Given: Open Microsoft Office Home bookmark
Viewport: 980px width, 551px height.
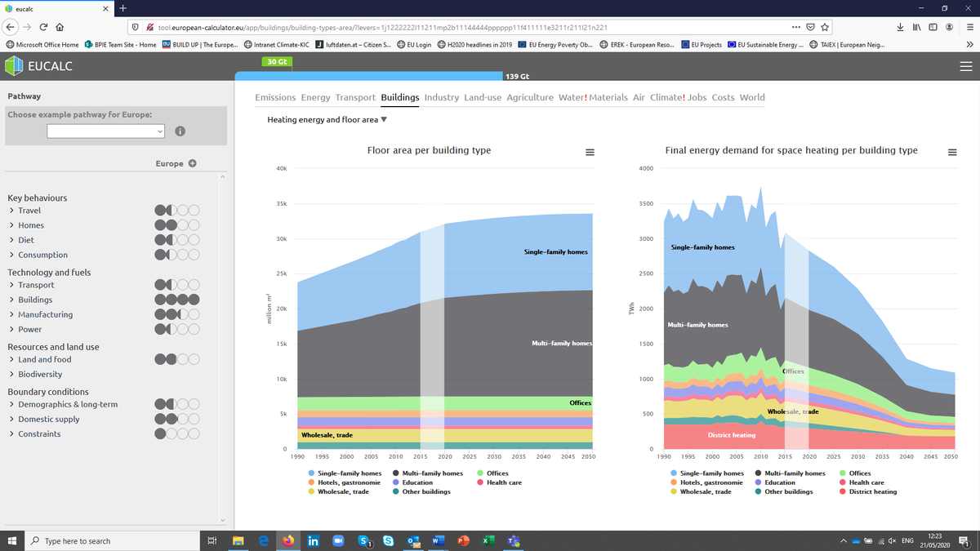Looking at the screenshot, I should 42,44.
